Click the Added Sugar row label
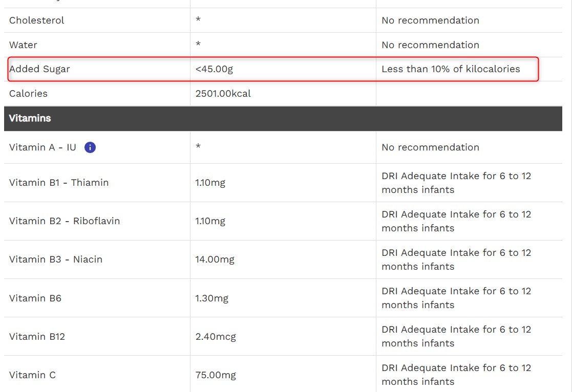The image size is (572, 392). 39,69
